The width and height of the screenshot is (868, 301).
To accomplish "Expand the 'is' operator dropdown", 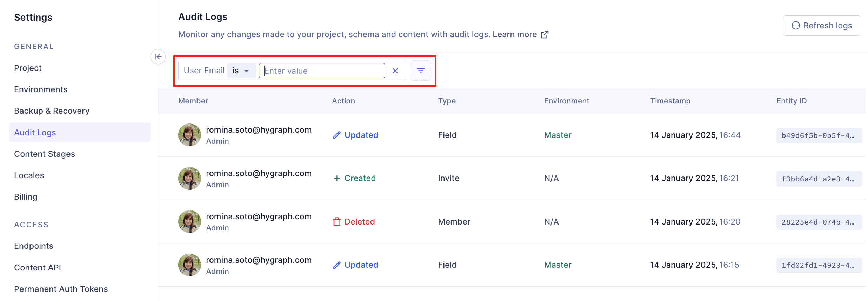I will tap(241, 71).
